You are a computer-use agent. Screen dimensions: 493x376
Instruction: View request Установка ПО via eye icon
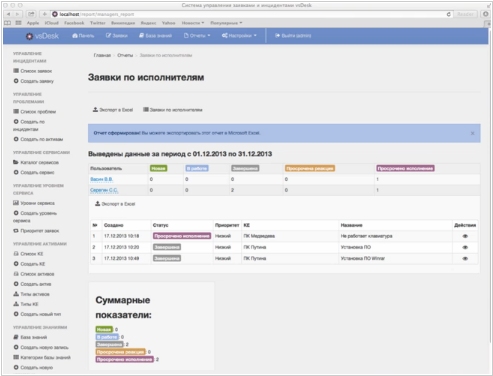(x=465, y=247)
